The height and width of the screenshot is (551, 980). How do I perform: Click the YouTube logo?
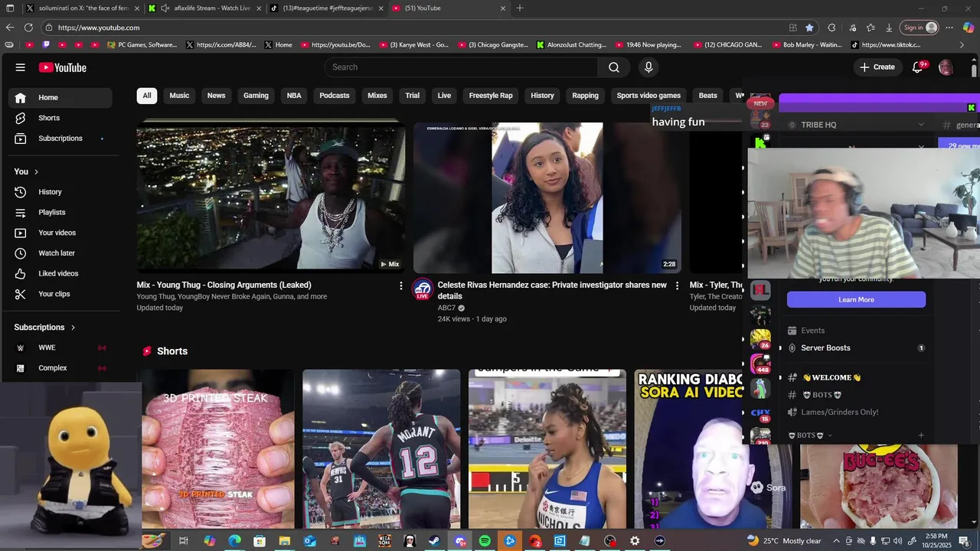63,67
